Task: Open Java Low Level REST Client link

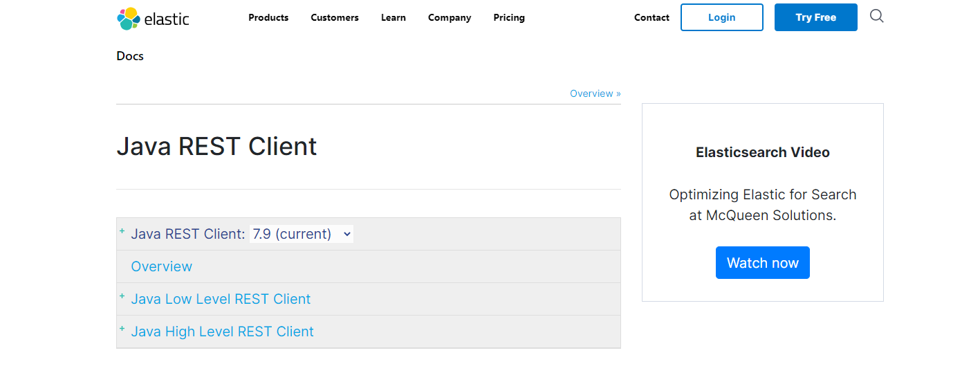Action: (x=221, y=299)
